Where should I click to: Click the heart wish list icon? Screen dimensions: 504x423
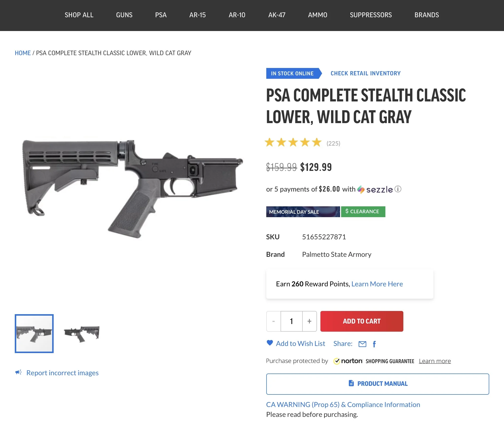click(270, 343)
